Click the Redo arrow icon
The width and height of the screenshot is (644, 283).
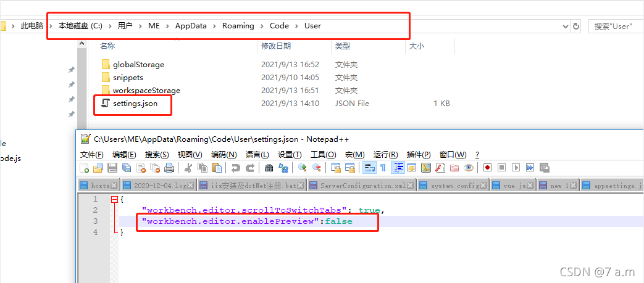[249, 167]
